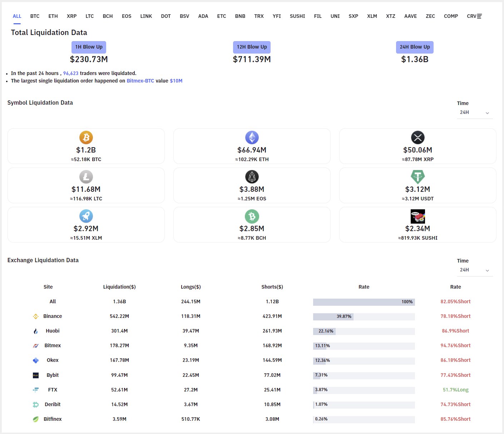Screen dimensions: 504x434
Task: Click Binance liquidation value 542.22M
Action: coord(119,316)
